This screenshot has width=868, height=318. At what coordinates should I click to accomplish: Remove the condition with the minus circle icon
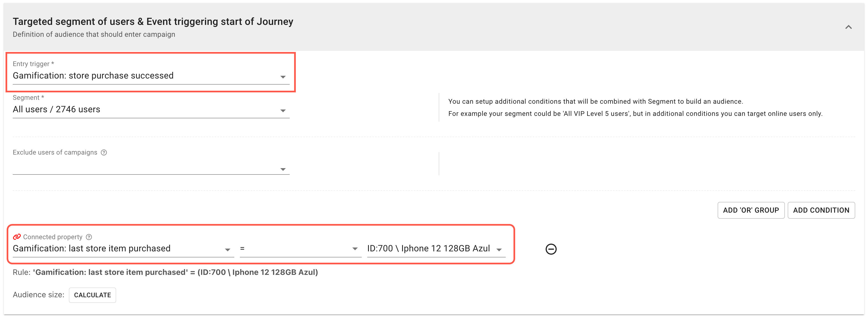[x=551, y=249]
